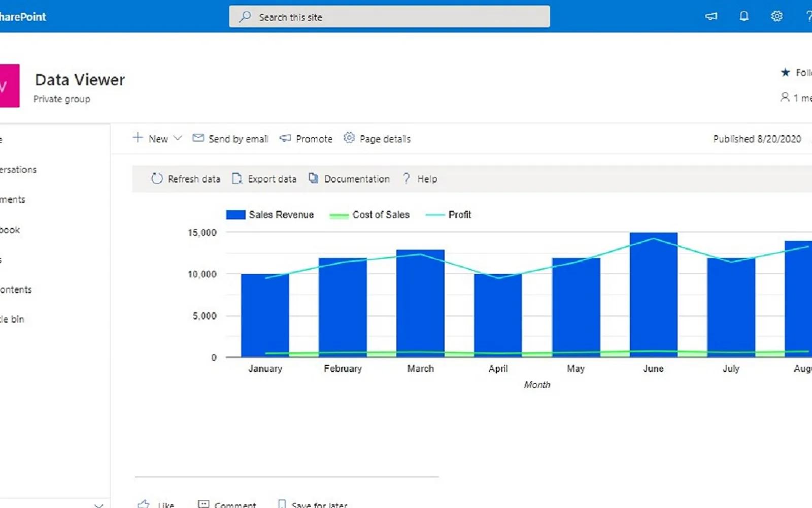Open the Data Viewer site title
The image size is (812, 508).
pos(80,80)
